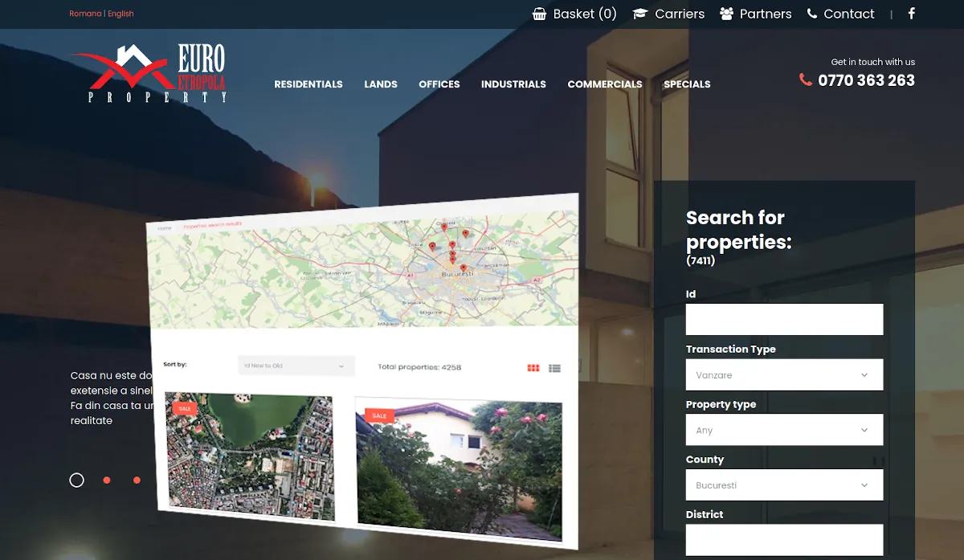Select the third slider dot indicator
Image resolution: width=964 pixels, height=560 pixels.
(137, 480)
